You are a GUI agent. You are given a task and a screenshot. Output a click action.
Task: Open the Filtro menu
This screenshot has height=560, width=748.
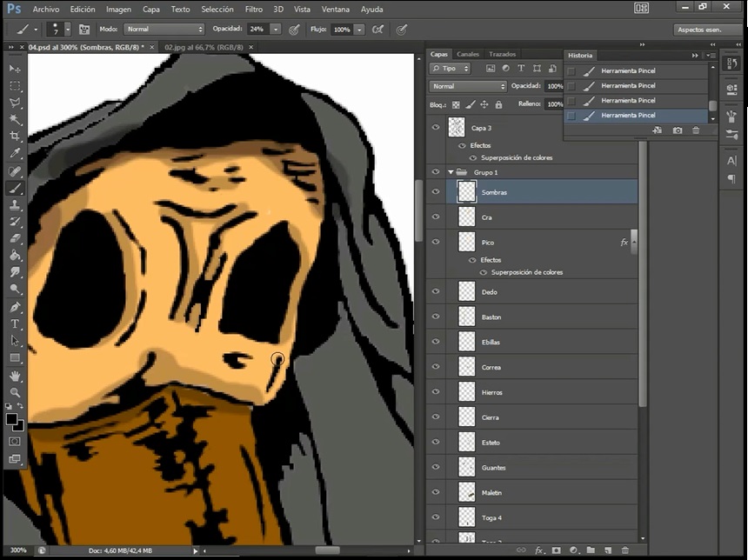click(x=254, y=9)
